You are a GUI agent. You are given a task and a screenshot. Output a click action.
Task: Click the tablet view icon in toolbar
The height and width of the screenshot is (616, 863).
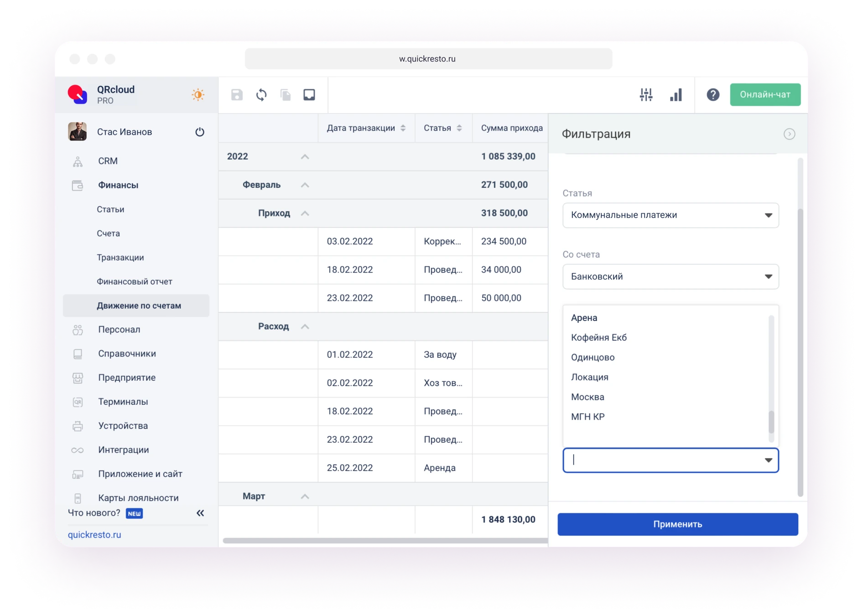pyautogui.click(x=309, y=95)
